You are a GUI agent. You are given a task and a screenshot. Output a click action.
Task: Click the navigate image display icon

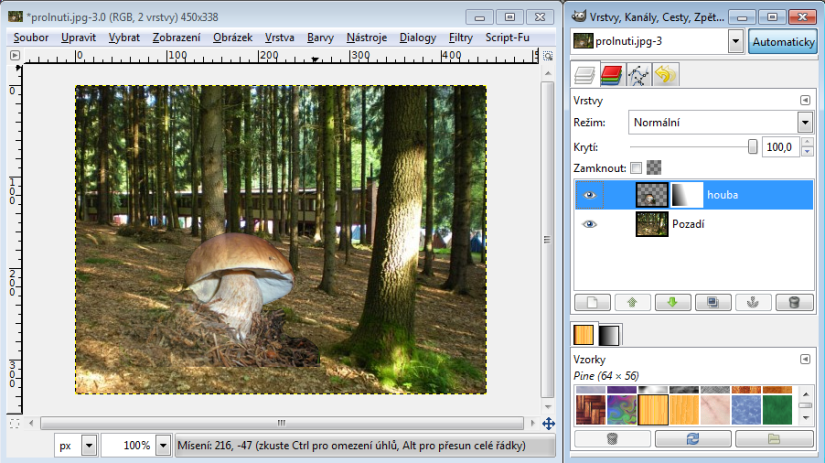point(548,424)
